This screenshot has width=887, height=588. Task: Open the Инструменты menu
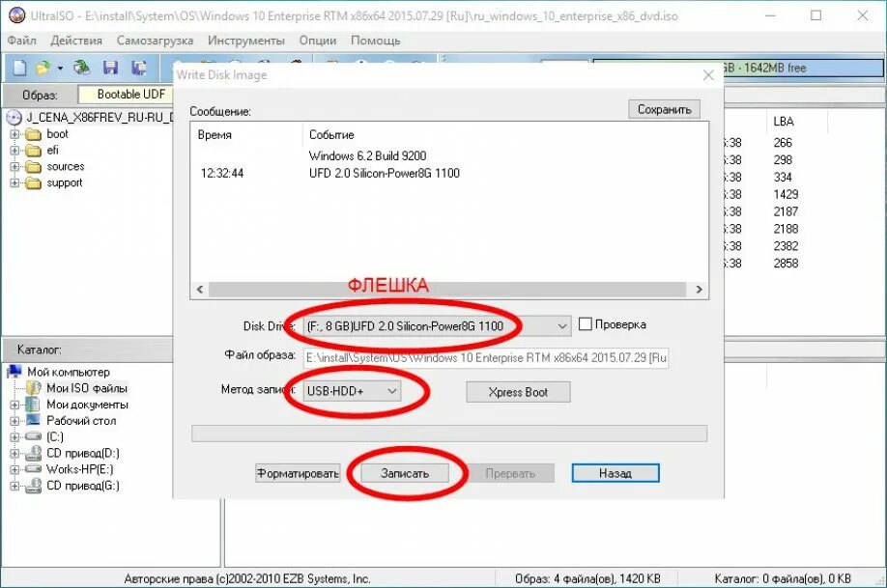coord(246,41)
